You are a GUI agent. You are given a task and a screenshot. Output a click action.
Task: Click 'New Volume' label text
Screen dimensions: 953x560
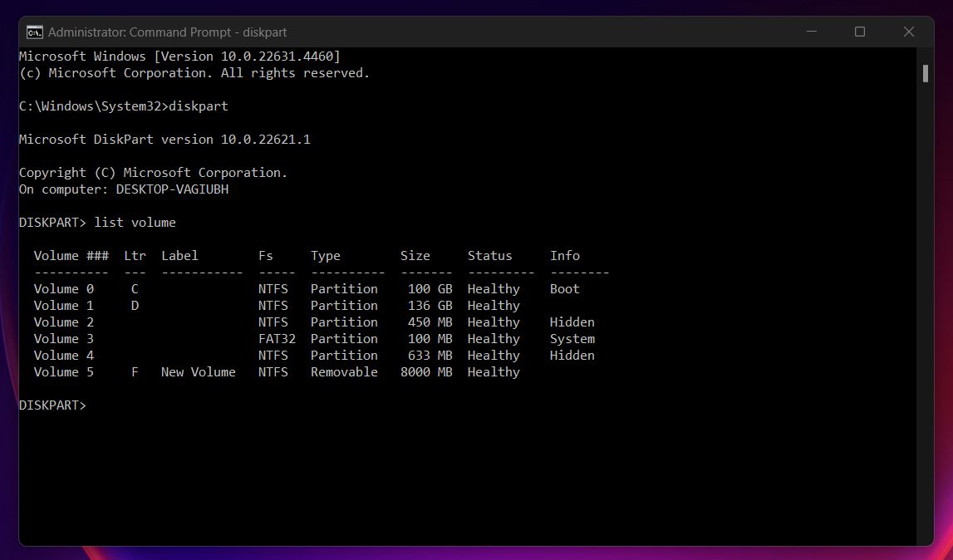click(x=198, y=372)
